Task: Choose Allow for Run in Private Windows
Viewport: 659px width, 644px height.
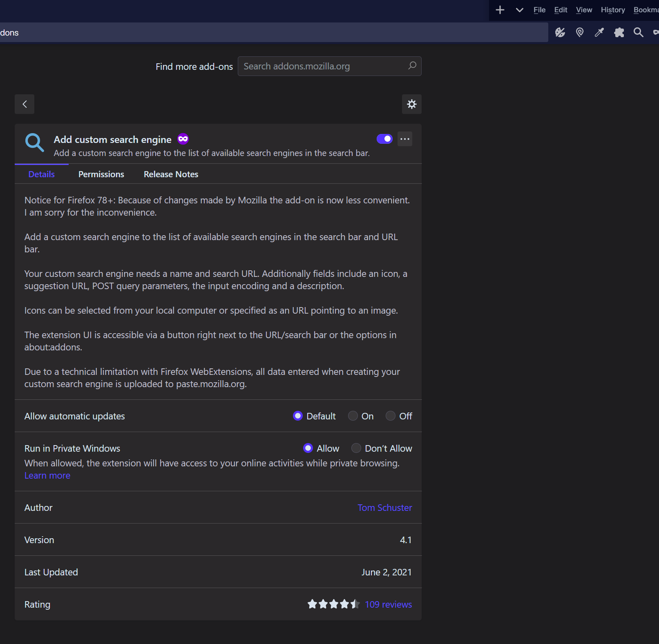Action: (308, 448)
